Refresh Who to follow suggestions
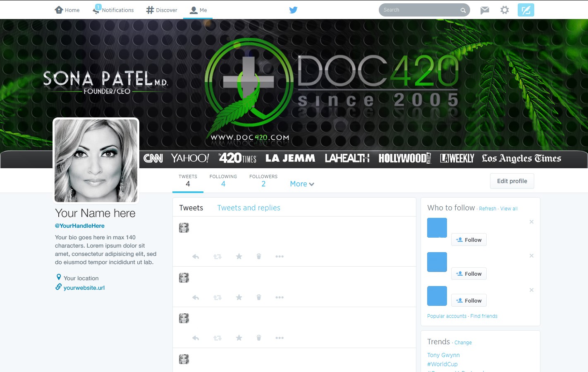The height and width of the screenshot is (372, 588). pos(488,209)
